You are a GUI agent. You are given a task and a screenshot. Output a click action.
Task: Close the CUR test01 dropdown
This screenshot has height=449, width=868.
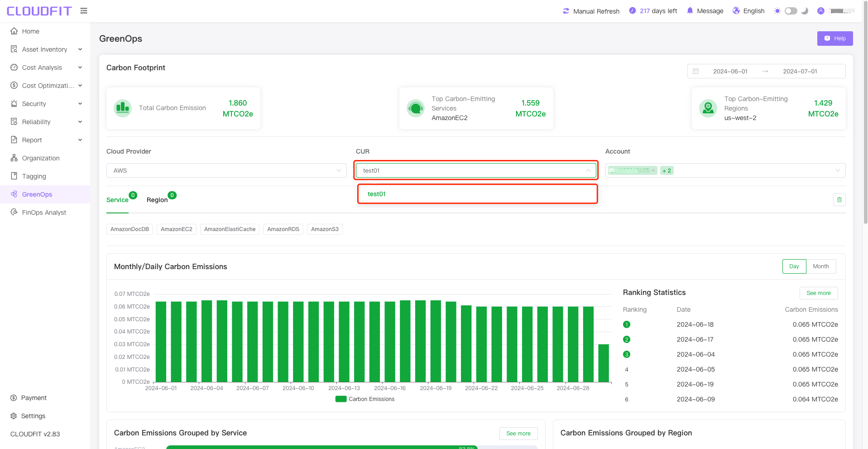click(476, 170)
